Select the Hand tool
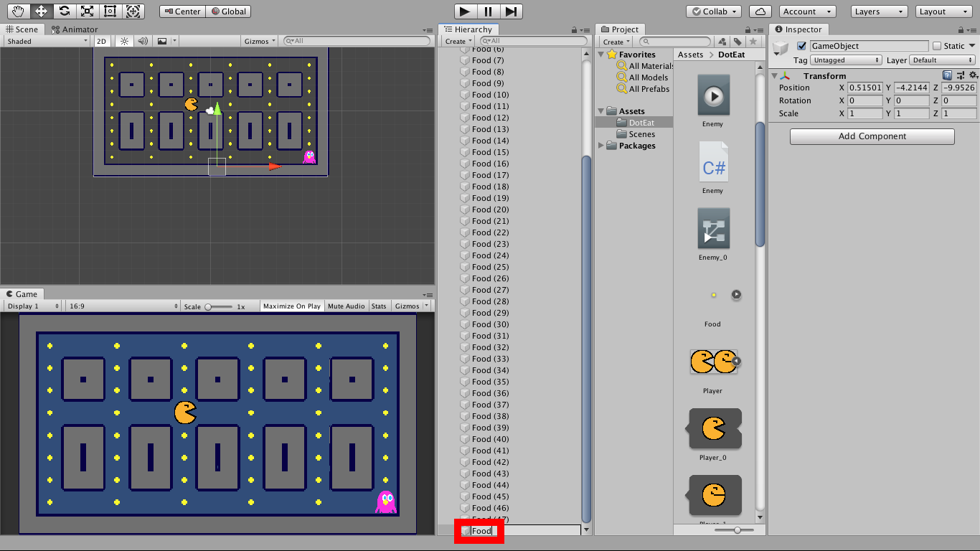This screenshot has height=551, width=980. click(x=18, y=11)
